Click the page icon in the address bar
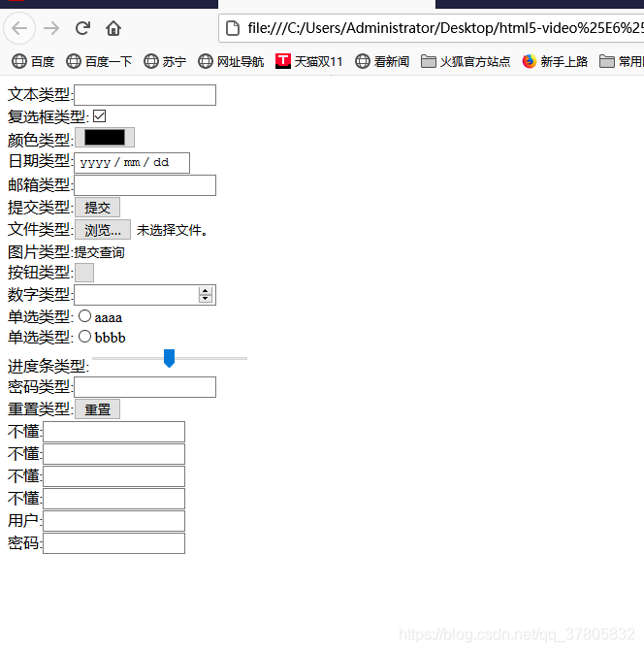Image resolution: width=644 pixels, height=652 pixels. [233, 28]
